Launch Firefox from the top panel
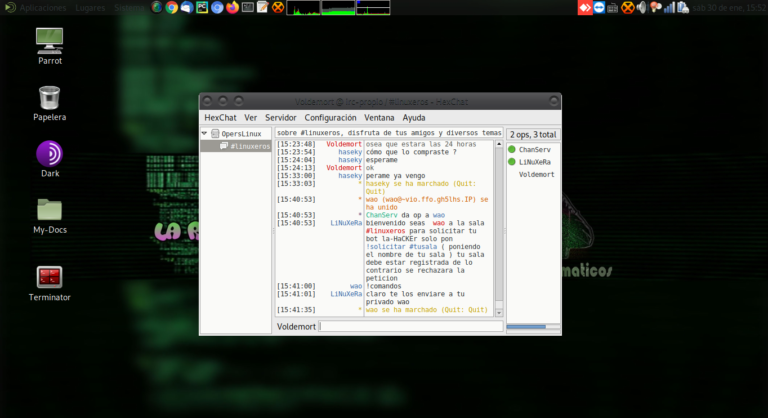This screenshot has width=768, height=418. pos(232,7)
